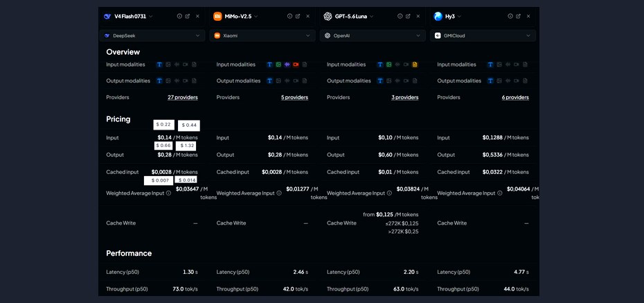The height and width of the screenshot is (303, 644).
Task: Open the 5 providers link
Action: [x=295, y=98]
